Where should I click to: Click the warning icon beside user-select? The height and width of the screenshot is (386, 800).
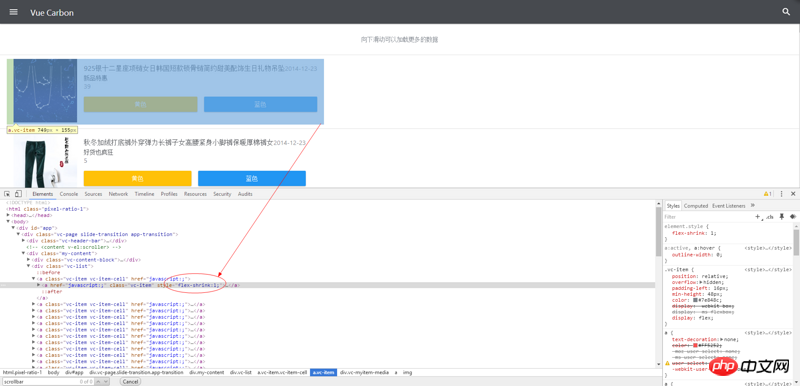click(667, 363)
